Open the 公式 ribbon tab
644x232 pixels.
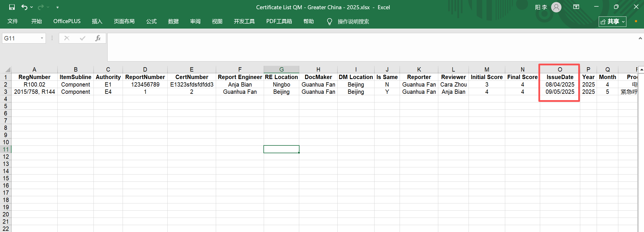151,21
